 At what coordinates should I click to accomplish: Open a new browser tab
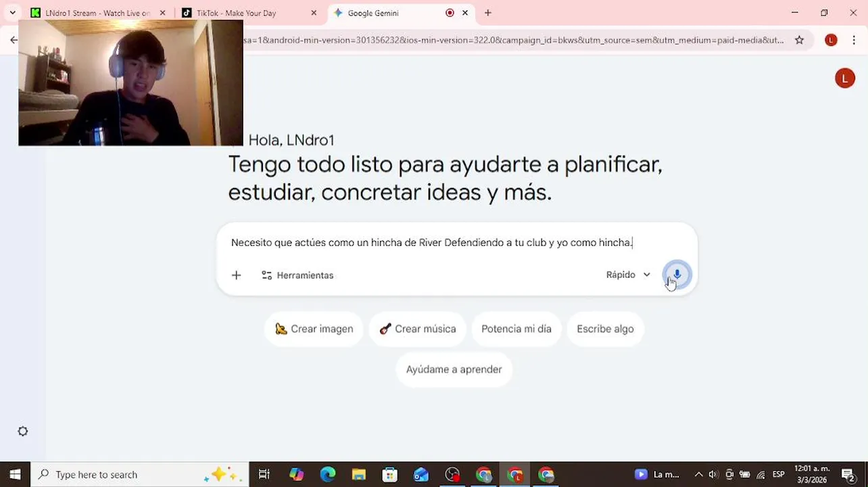[x=488, y=13]
